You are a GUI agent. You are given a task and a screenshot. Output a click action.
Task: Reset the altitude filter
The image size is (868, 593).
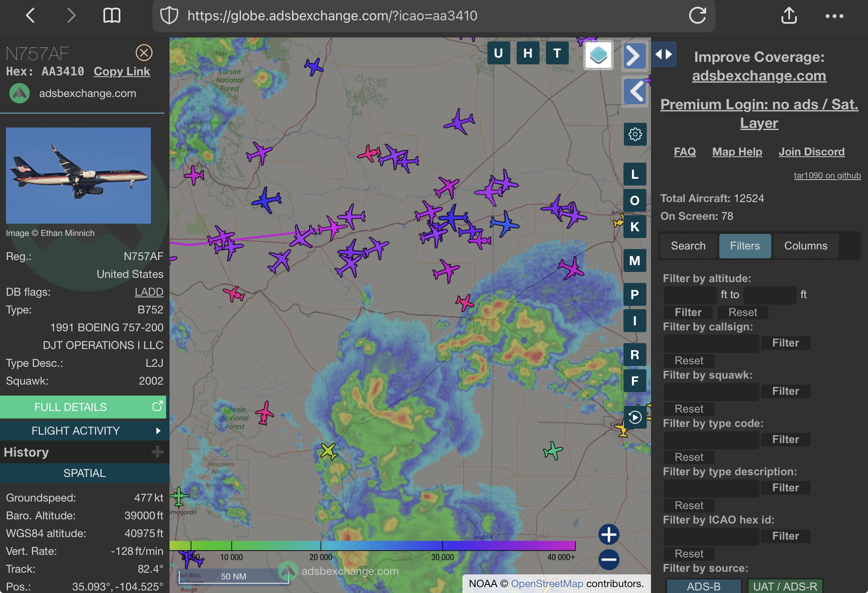coord(743,312)
